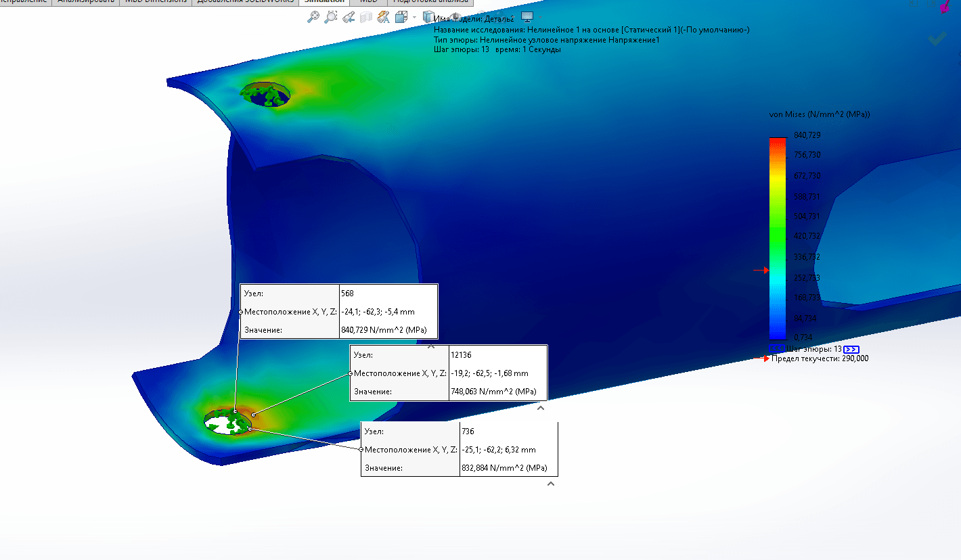Screen dimensions: 961x560
Task: Click the Zoom to Fit magnifier icon
Action: coord(313,18)
